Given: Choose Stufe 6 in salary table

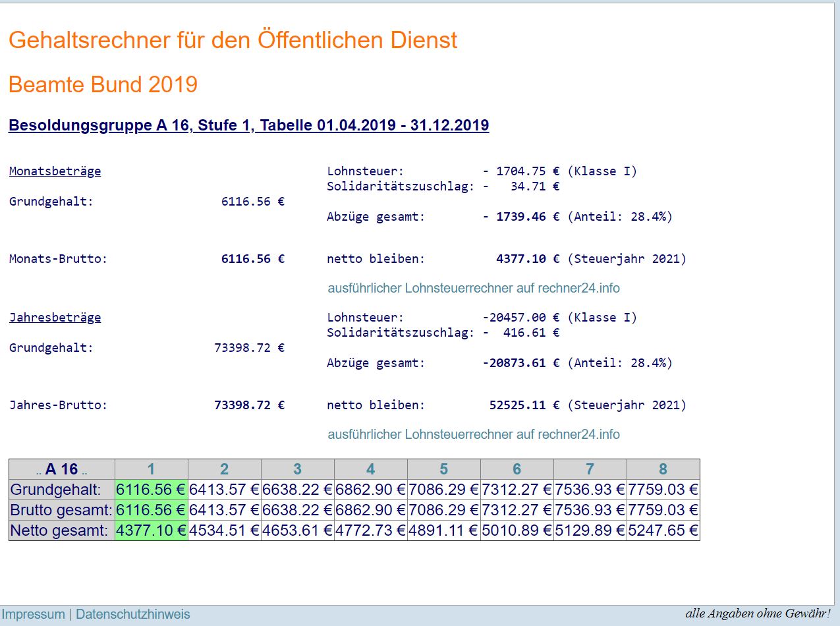Looking at the screenshot, I should (x=517, y=469).
